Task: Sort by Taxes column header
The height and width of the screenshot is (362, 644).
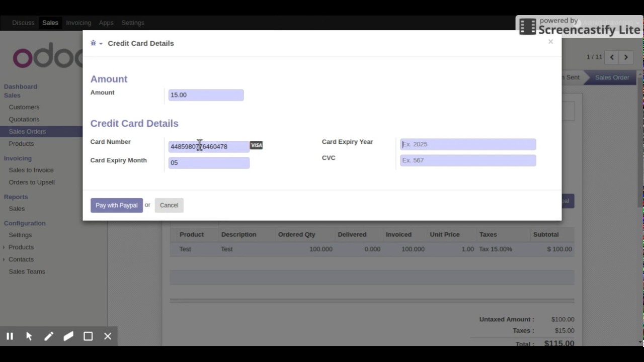Action: [488, 234]
